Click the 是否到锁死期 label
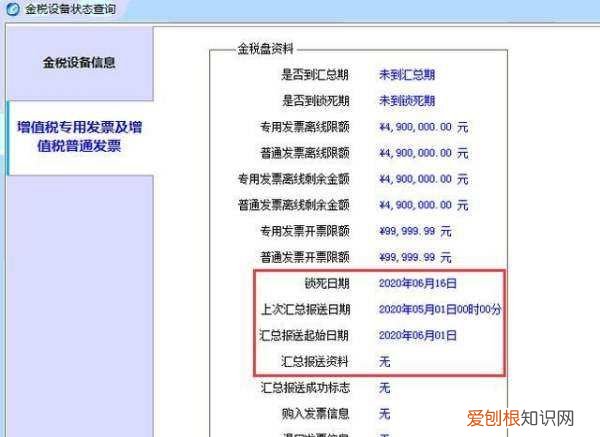 (x=316, y=101)
